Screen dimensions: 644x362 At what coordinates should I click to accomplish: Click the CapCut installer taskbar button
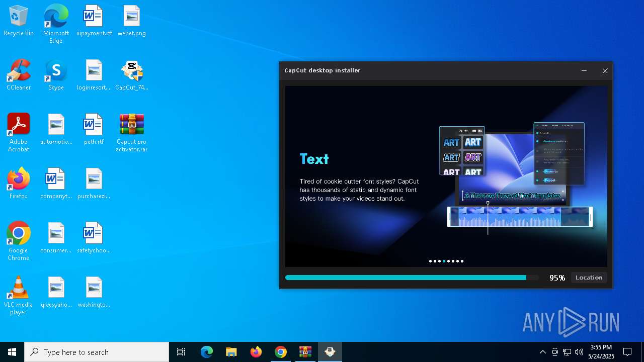(330, 352)
